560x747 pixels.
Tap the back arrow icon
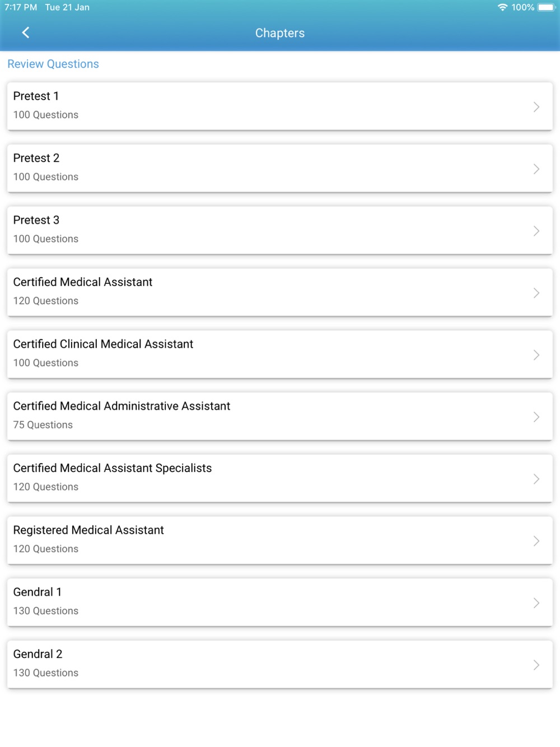[26, 33]
